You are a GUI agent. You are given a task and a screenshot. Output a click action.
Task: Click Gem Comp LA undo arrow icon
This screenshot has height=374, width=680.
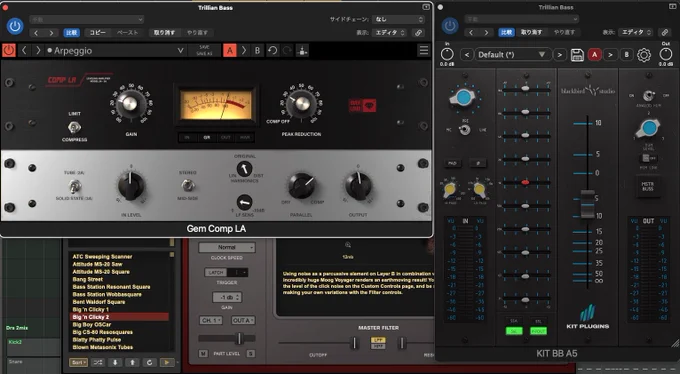[x=272, y=50]
